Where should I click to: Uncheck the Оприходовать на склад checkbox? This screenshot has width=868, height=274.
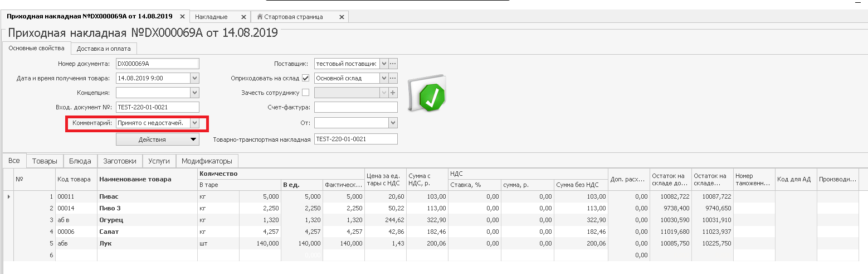point(305,78)
